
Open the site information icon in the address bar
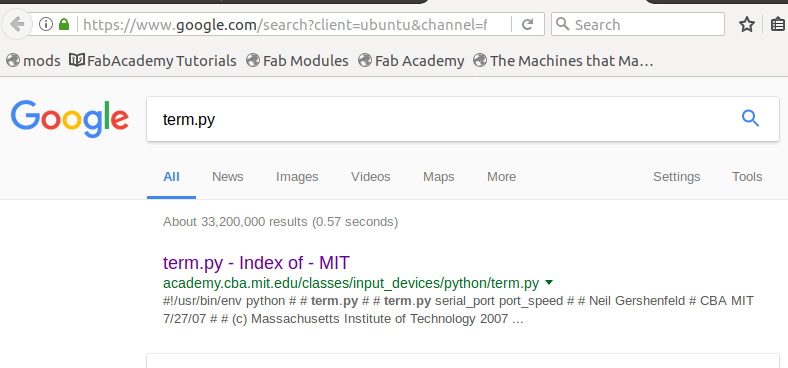46,24
